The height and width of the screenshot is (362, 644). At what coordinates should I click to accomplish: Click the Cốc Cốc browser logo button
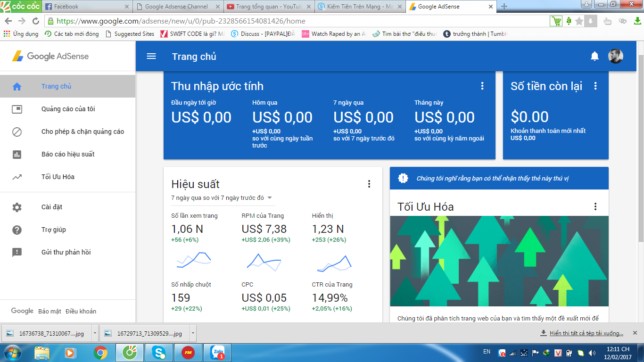(x=21, y=7)
